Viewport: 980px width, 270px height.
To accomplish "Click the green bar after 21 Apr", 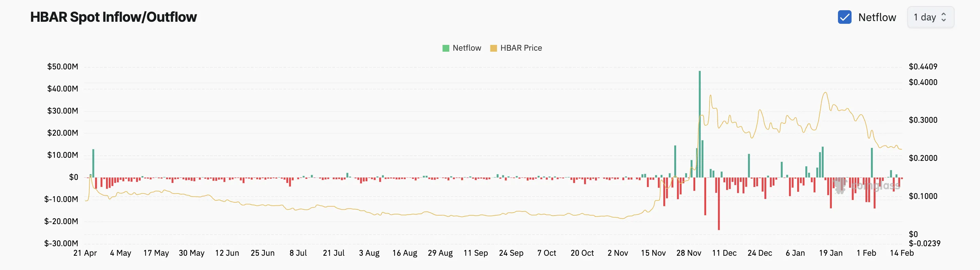I will pyautogui.click(x=93, y=163).
